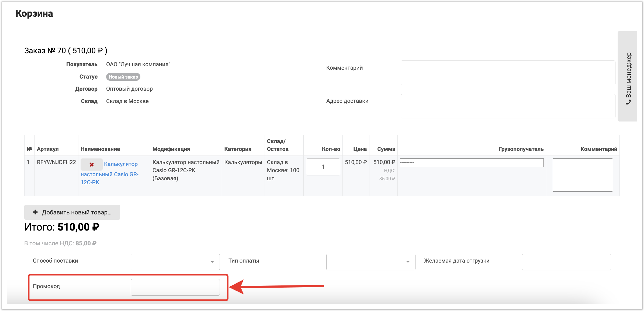Open the Тип оплаты dropdown
Viewport: 644px width, 311px height.
(371, 262)
